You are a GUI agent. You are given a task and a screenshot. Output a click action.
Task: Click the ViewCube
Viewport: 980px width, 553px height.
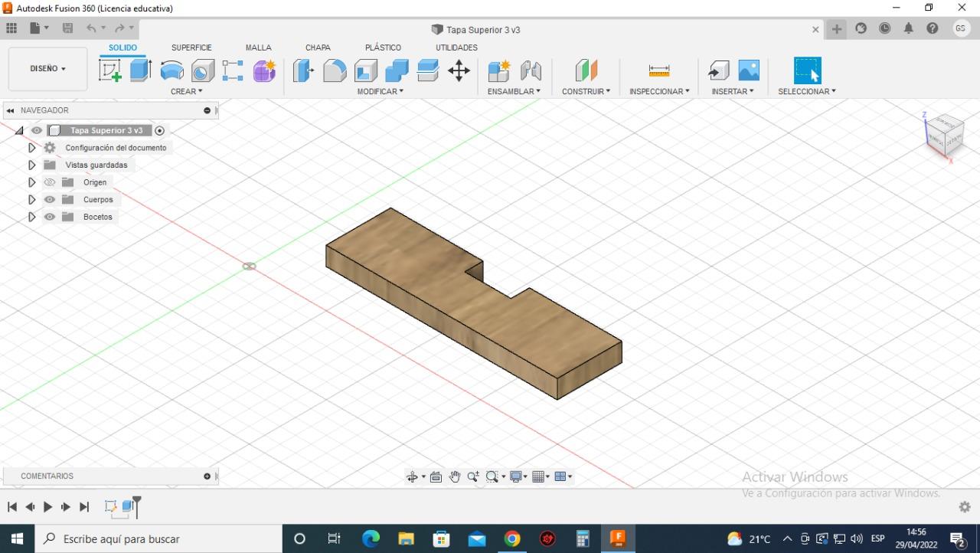click(x=945, y=135)
